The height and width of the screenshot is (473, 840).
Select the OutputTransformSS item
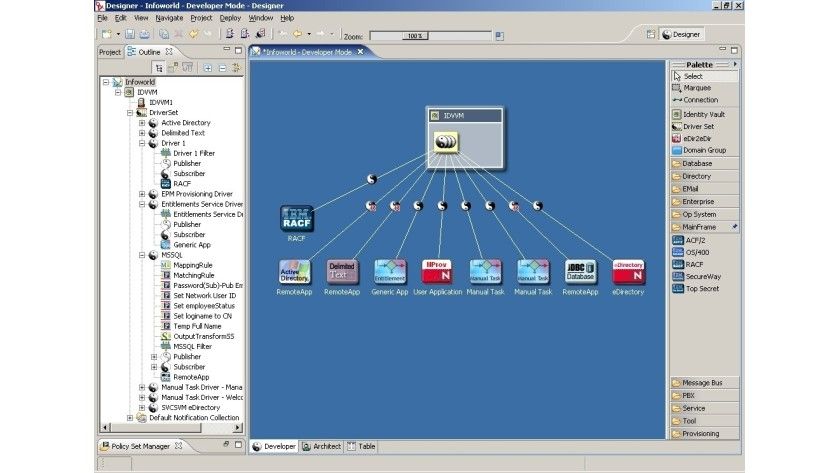pyautogui.click(x=198, y=336)
